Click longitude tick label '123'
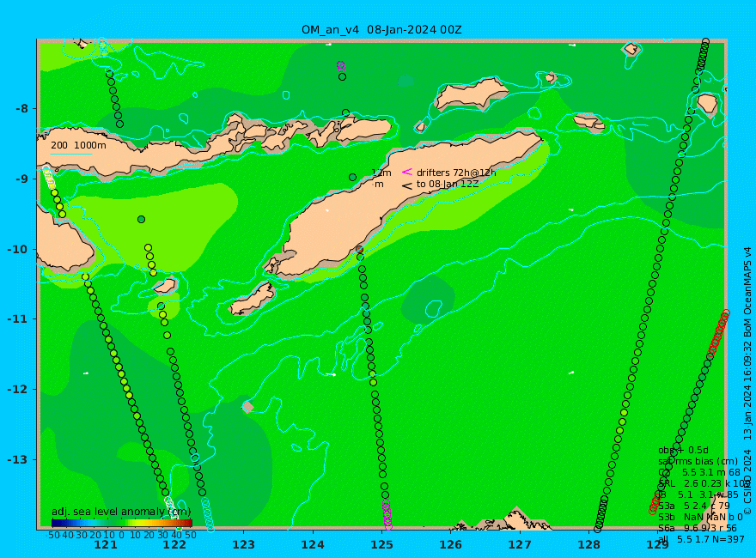The image size is (756, 558). coord(243,545)
